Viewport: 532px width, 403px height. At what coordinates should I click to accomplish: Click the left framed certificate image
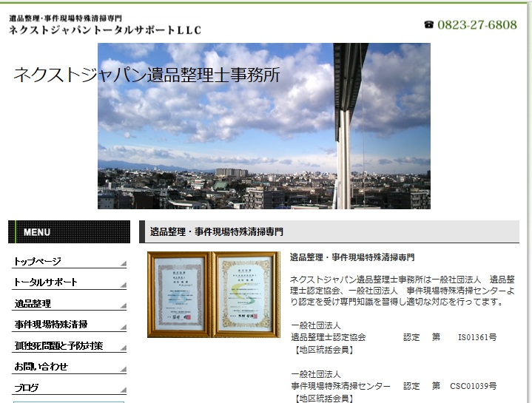pyautogui.click(x=180, y=294)
